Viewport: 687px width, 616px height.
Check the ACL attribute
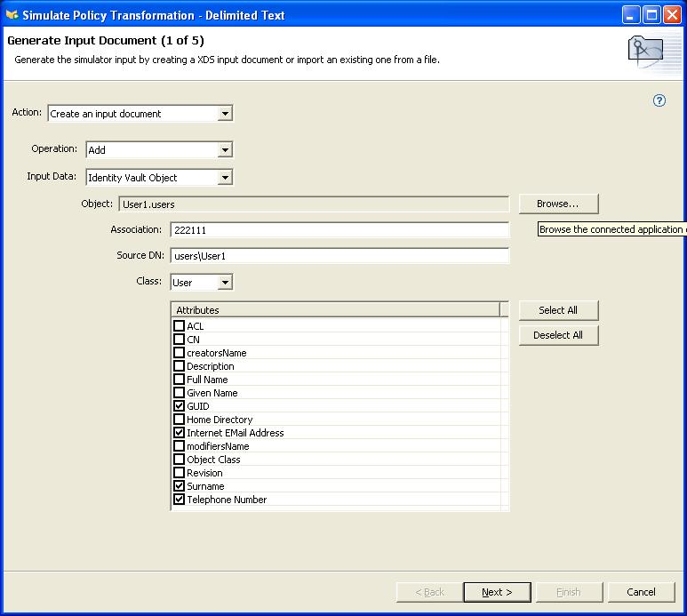click(179, 326)
